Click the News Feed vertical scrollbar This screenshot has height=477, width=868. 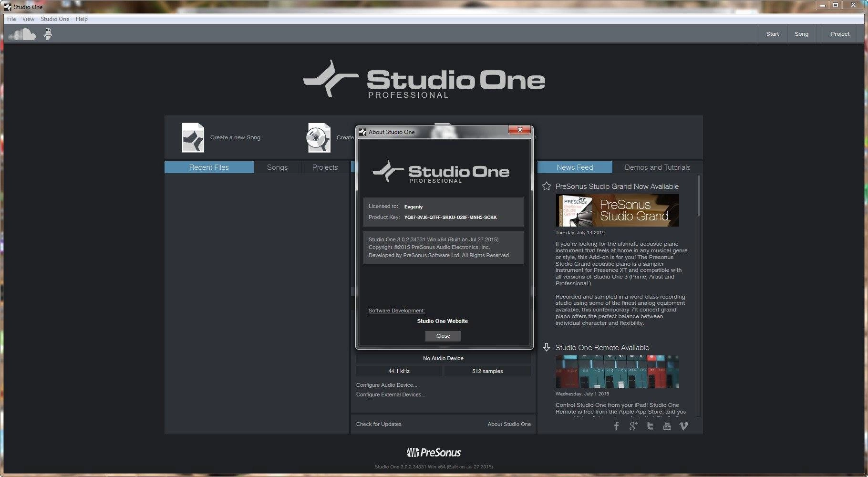click(x=699, y=196)
